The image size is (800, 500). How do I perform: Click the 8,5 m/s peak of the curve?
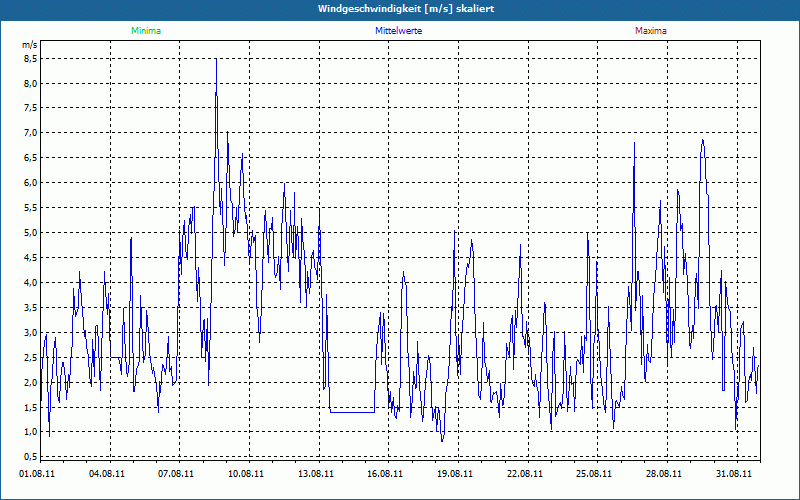216,60
